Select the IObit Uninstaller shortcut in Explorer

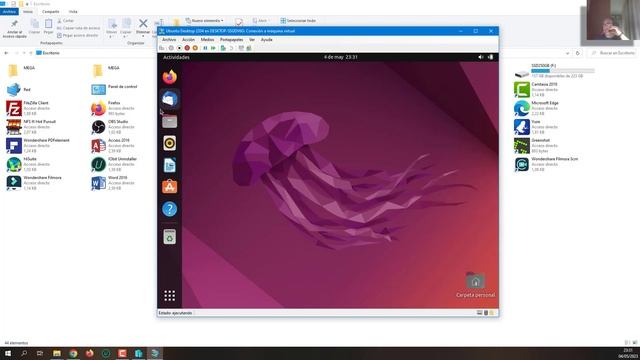[x=114, y=164]
